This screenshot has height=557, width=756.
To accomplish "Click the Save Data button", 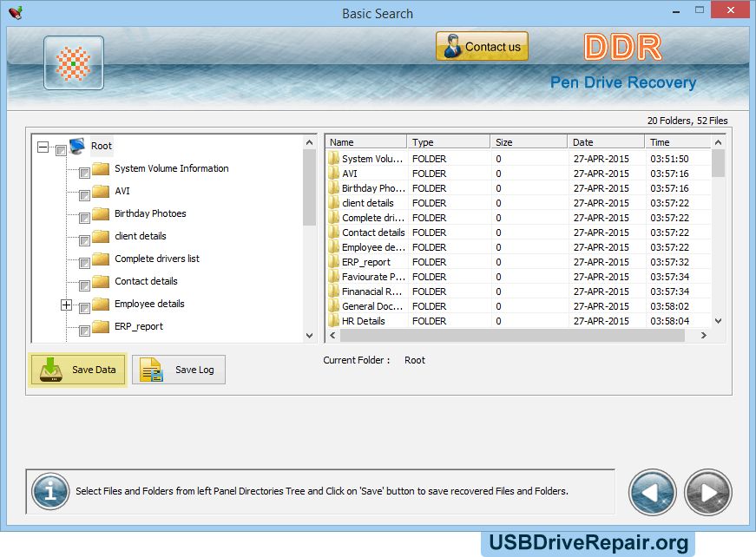I will pos(78,370).
